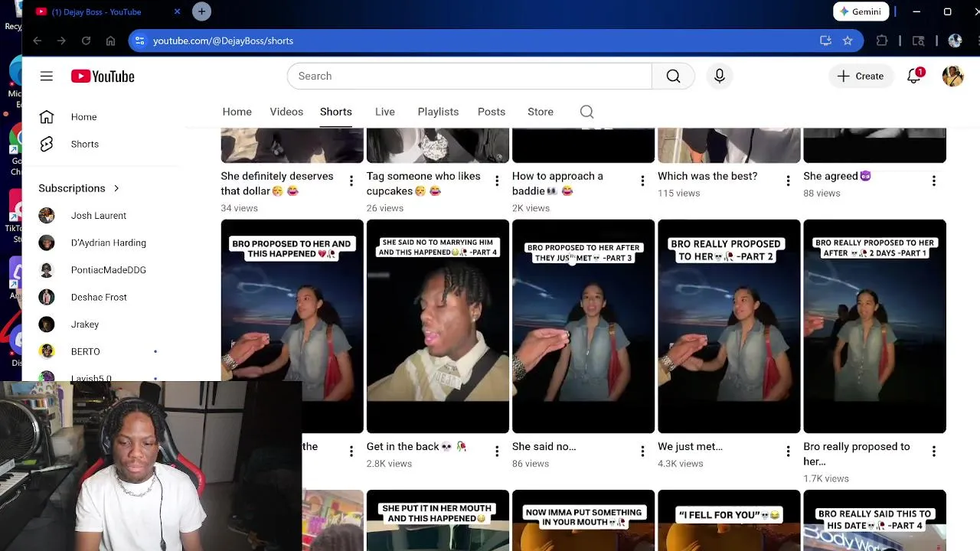980x551 pixels.
Task: Click 'Which was the best?' video title
Action: coord(707,176)
